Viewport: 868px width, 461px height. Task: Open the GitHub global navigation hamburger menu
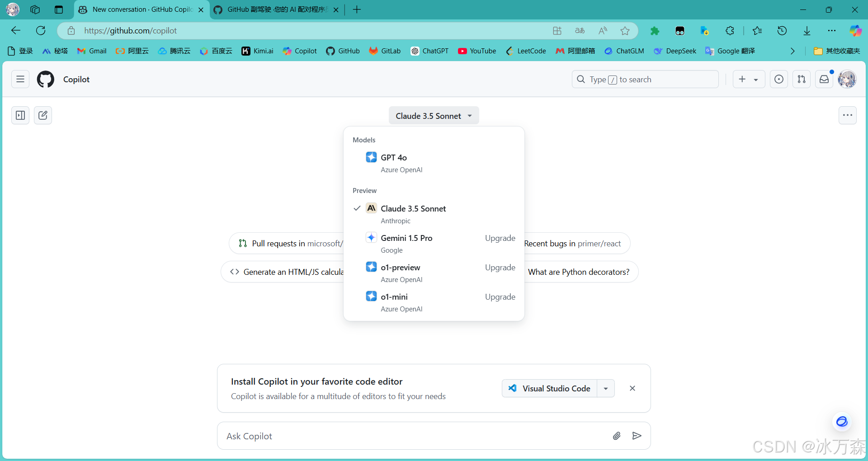20,79
